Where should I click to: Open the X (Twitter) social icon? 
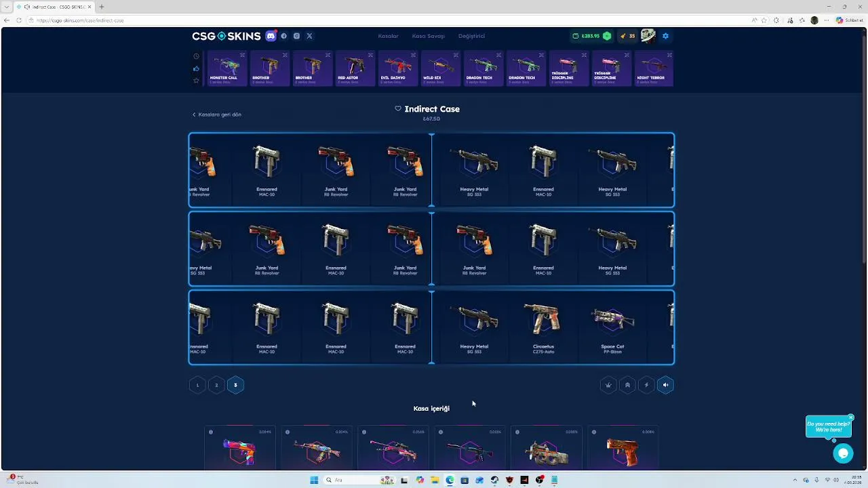click(x=309, y=36)
